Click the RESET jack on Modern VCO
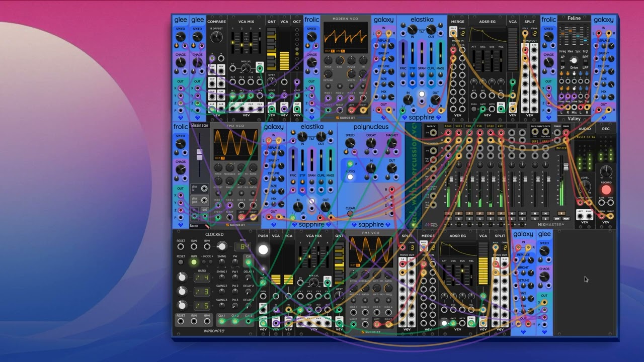Screen dimensions: 644x362 click(x=340, y=110)
